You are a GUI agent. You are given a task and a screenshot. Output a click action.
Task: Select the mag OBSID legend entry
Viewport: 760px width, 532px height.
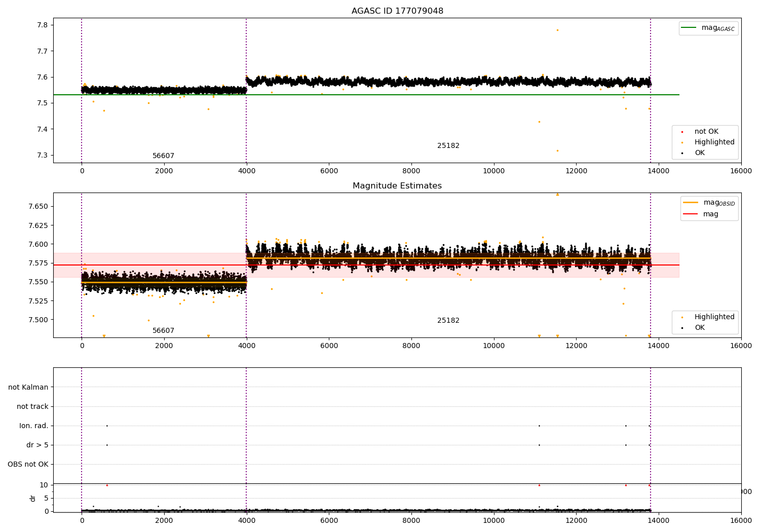(x=709, y=203)
